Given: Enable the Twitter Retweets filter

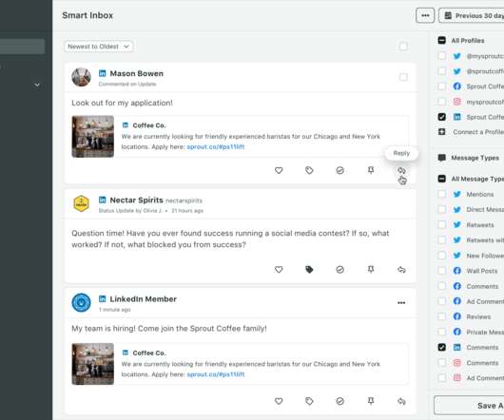Looking at the screenshot, I should pos(442,225).
